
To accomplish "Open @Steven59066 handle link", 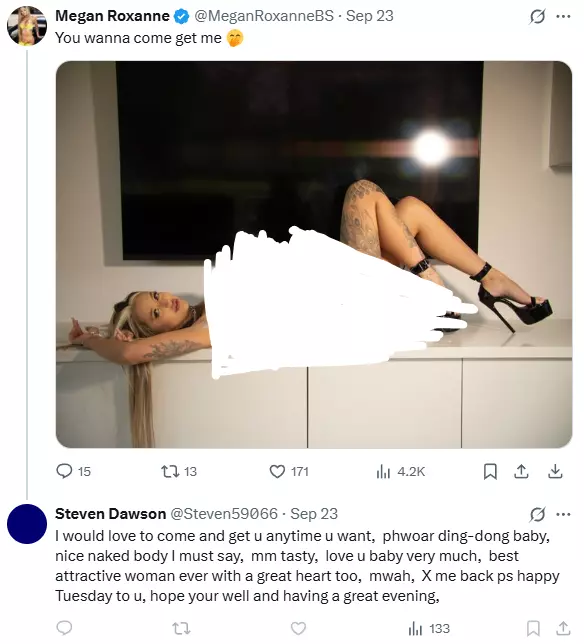I will point(224,514).
